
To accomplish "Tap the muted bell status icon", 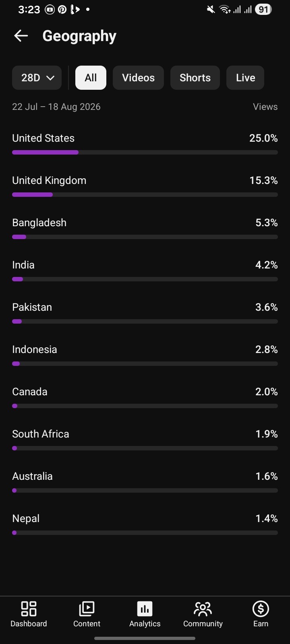I will click(x=211, y=9).
